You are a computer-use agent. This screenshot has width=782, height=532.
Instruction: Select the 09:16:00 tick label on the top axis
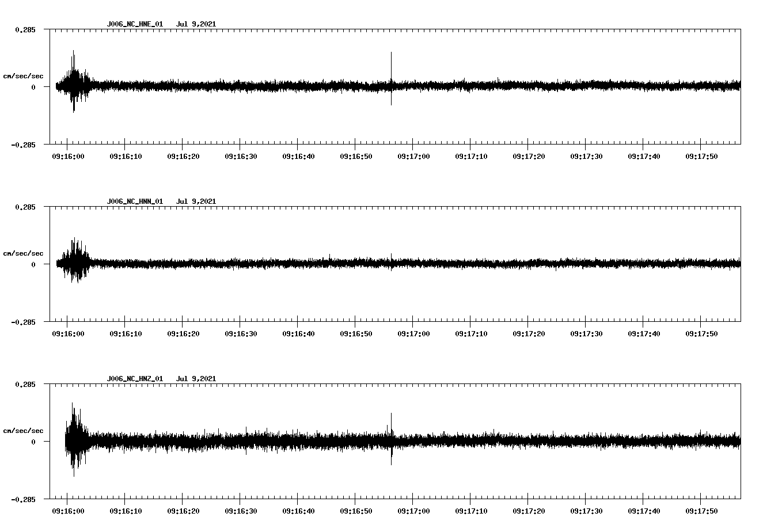click(x=67, y=155)
